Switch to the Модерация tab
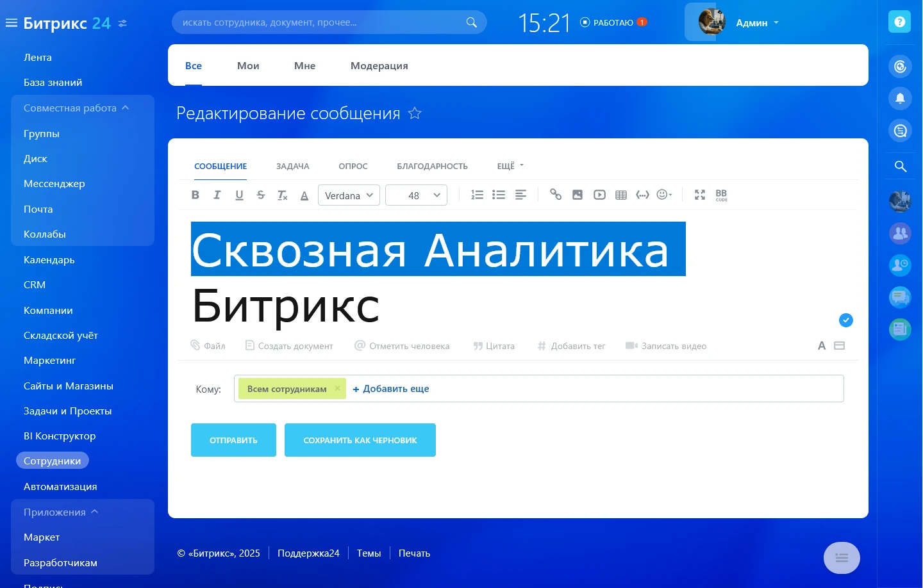Screen dimensions: 923x588 coord(379,65)
